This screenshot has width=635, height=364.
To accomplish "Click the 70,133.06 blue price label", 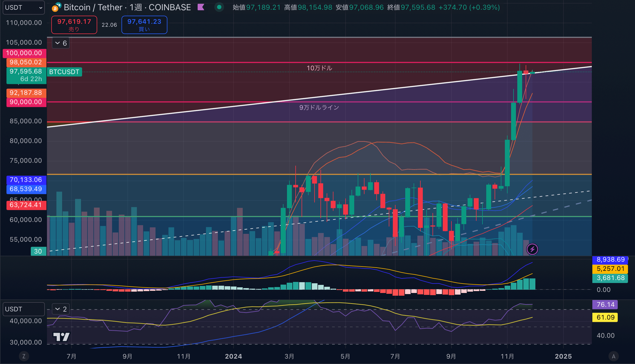I will [x=26, y=180].
